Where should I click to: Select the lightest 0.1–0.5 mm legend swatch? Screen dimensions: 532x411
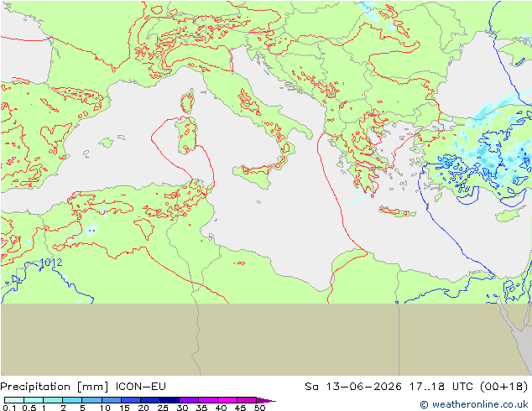14,400
